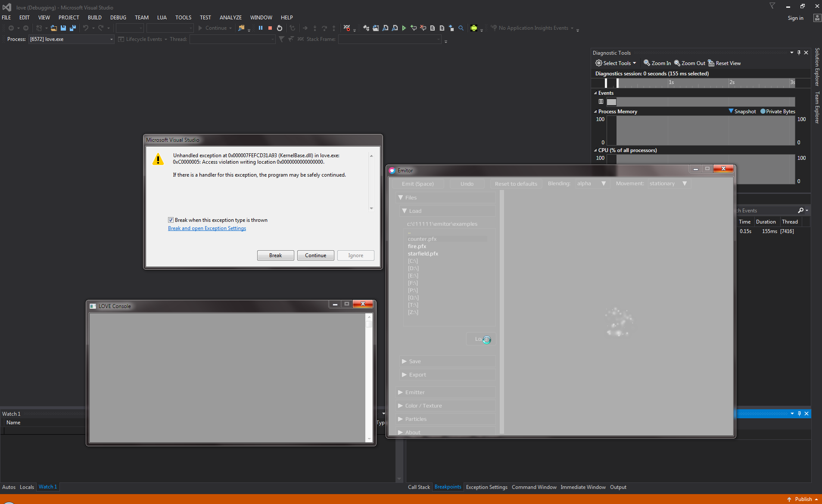Click Zoom In icon in Diagnostic Tools
The width and height of the screenshot is (822, 504).
(647, 63)
